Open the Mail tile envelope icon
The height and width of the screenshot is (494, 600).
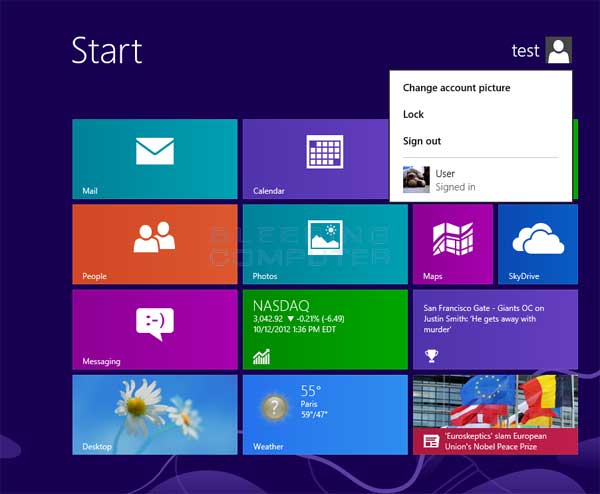coord(155,151)
